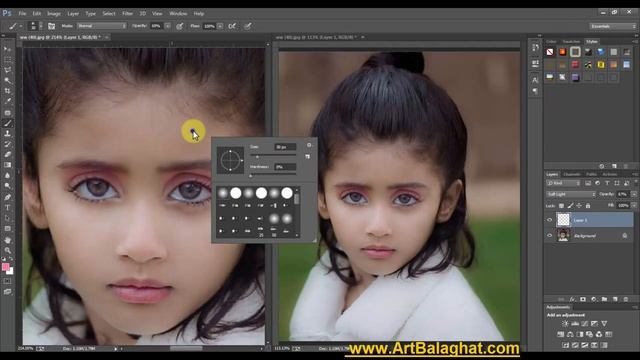The image size is (640, 360).
Task: Select the Brush tool in the left toolbar
Action: (7, 123)
